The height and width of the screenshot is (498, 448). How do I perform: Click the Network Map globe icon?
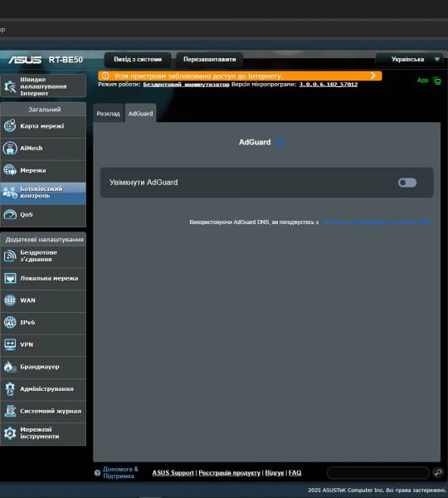10,126
